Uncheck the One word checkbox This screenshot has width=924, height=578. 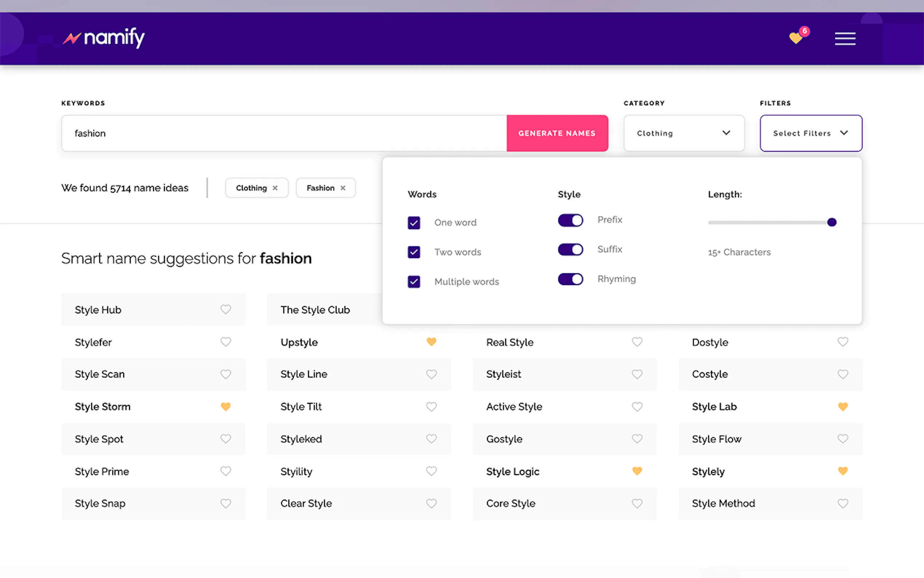click(414, 222)
